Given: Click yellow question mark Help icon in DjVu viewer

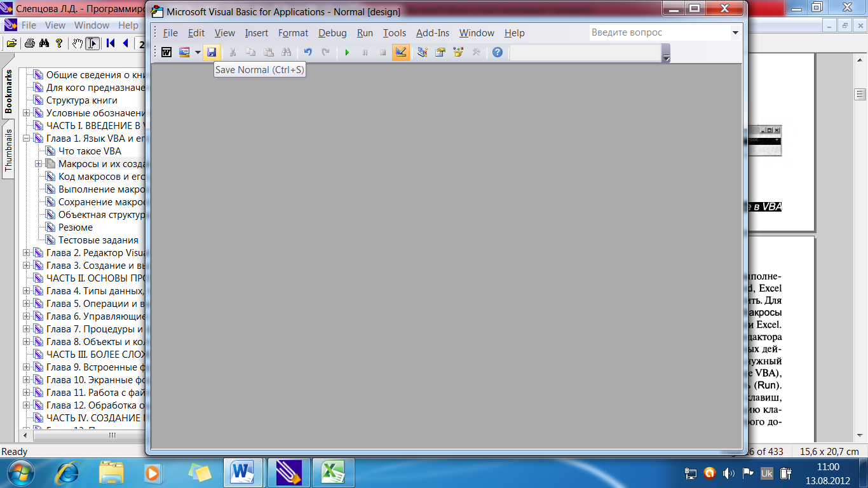Looking at the screenshot, I should [x=59, y=43].
